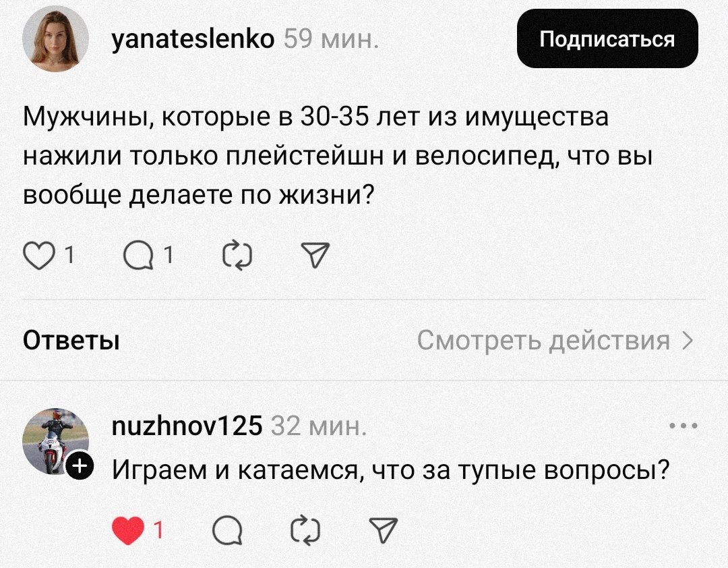
Task: Open nuzhnov125 profile from username
Action: click(x=186, y=427)
